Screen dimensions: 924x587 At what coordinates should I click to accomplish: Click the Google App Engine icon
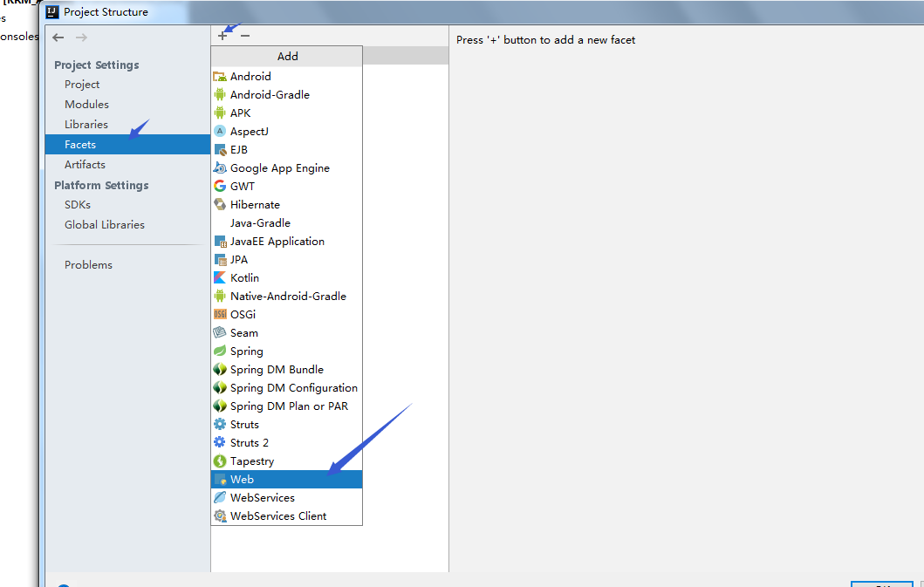point(220,168)
